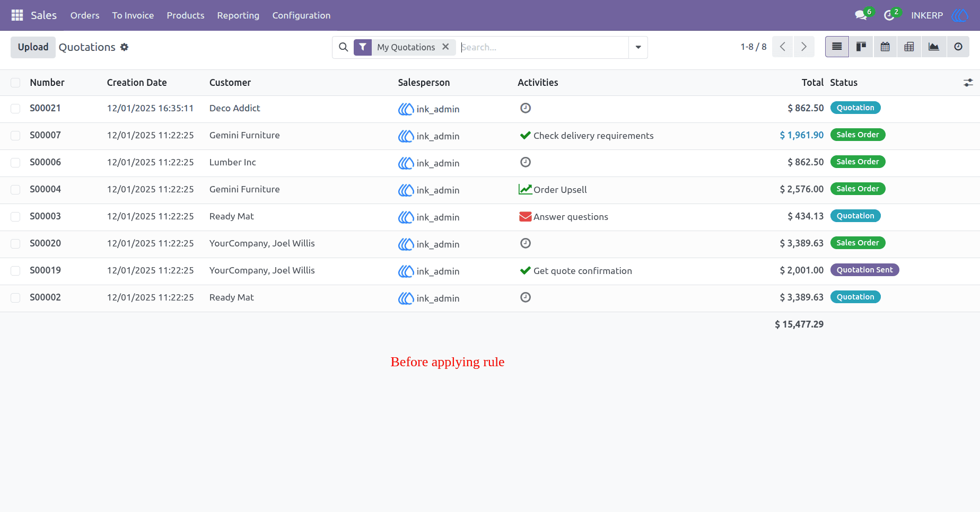Tick the checkbox for S00021
980x512 pixels.
pos(15,109)
